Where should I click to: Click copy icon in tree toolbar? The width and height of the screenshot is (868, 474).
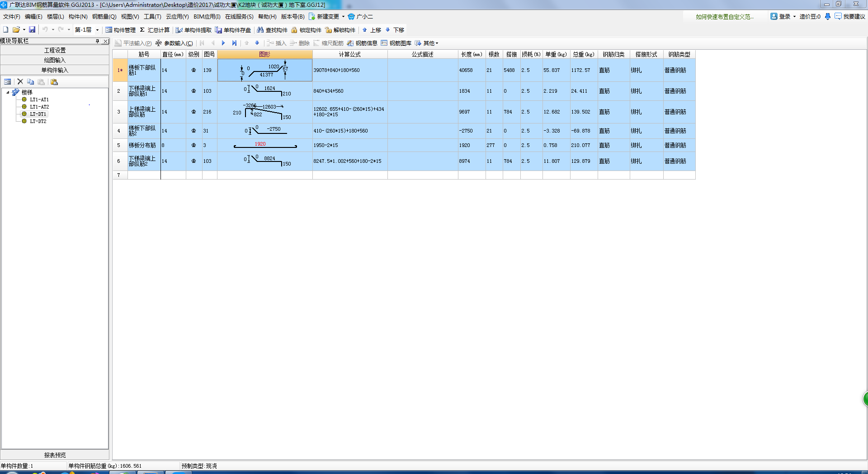coord(30,82)
